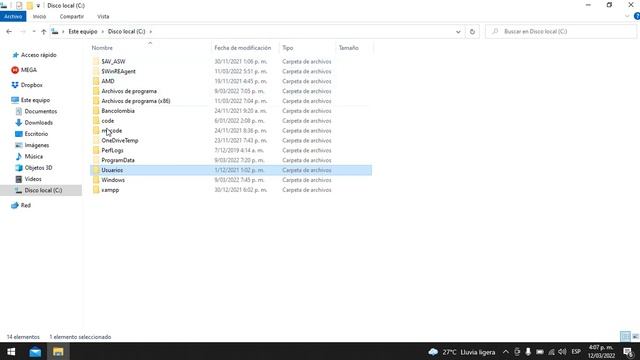Open the taskbar clock and date
Viewport: 640px width, 360px height.
tap(601, 352)
